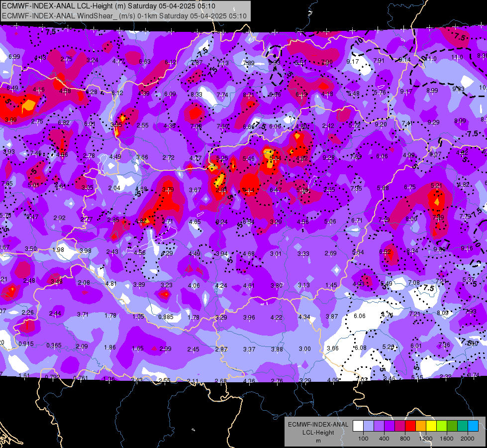Click the wind shear value 6.47
Screen dimensions: 487x448
pos(276,190)
